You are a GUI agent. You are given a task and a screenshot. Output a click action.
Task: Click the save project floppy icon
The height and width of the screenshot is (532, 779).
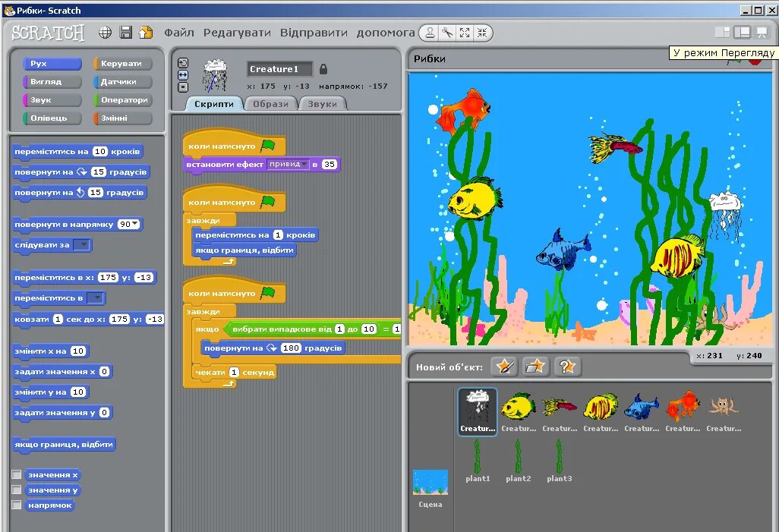point(126,33)
